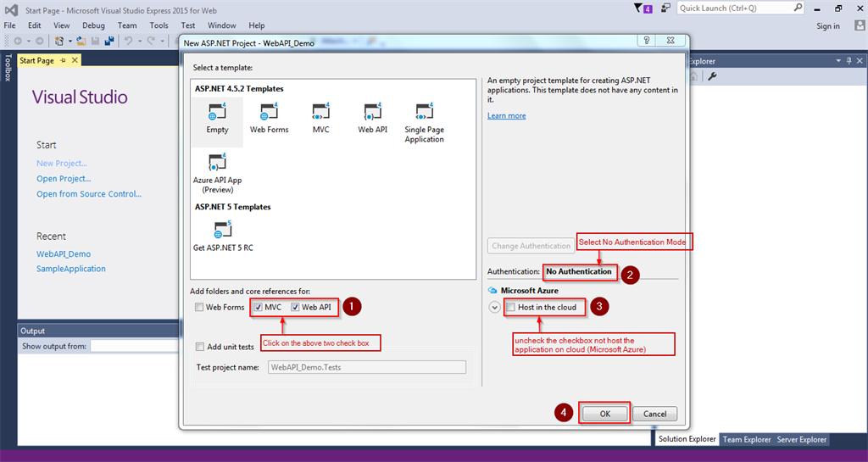Click the Change Authentication button
The width and height of the screenshot is (868, 462).
point(531,246)
